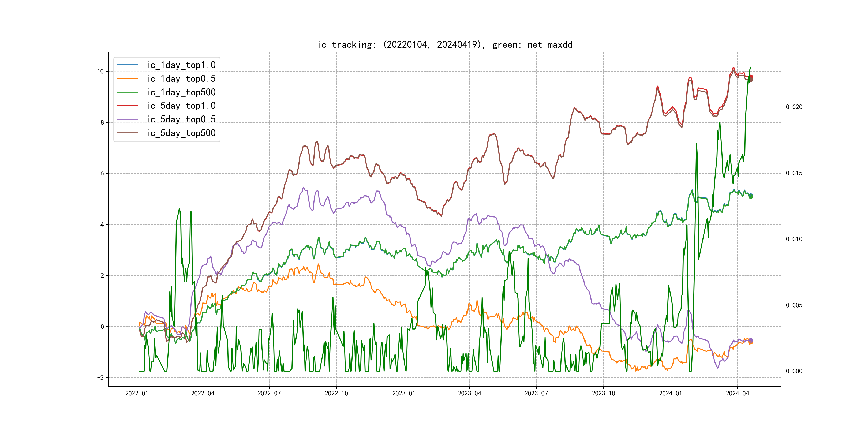Image resolution: width=868 pixels, height=434 pixels.
Task: Click the left axis tick label −2
Action: [x=100, y=378]
